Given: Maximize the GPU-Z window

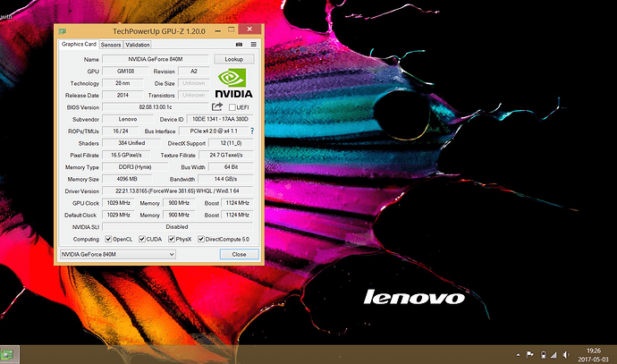Looking at the screenshot, I should click(x=231, y=30).
